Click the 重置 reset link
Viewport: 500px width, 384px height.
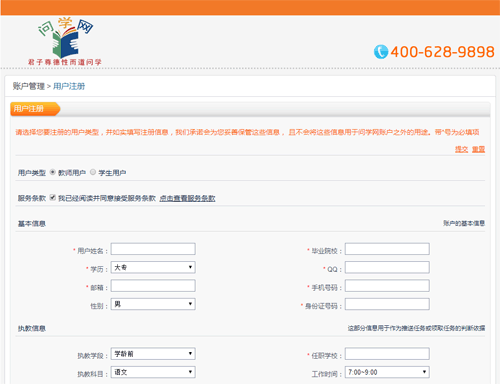click(478, 149)
